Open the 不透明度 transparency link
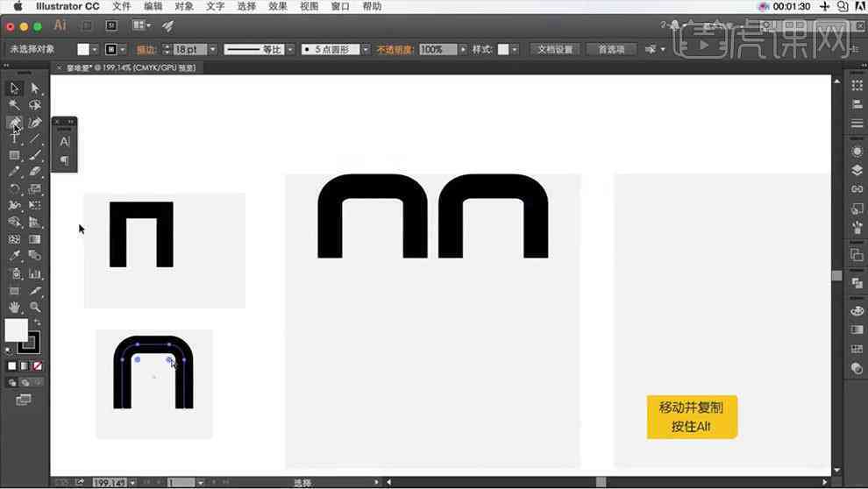Viewport: 868px width, 489px height. point(395,50)
